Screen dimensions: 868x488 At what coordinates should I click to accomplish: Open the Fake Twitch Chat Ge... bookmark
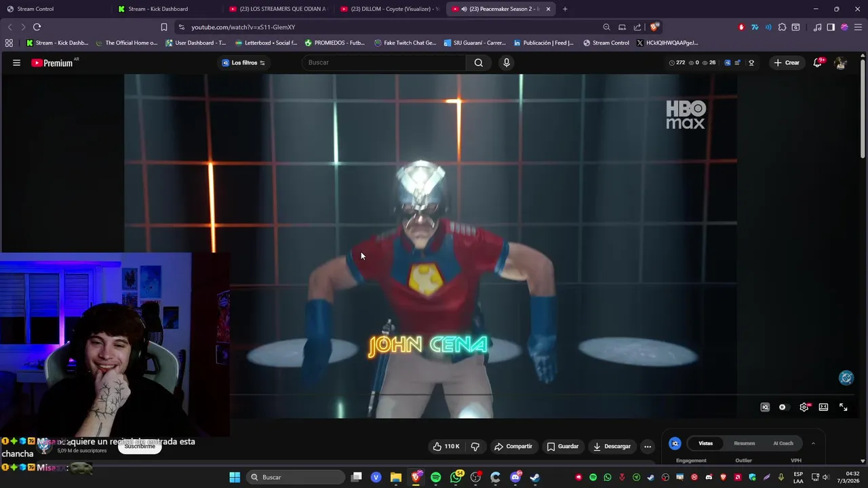pyautogui.click(x=406, y=43)
